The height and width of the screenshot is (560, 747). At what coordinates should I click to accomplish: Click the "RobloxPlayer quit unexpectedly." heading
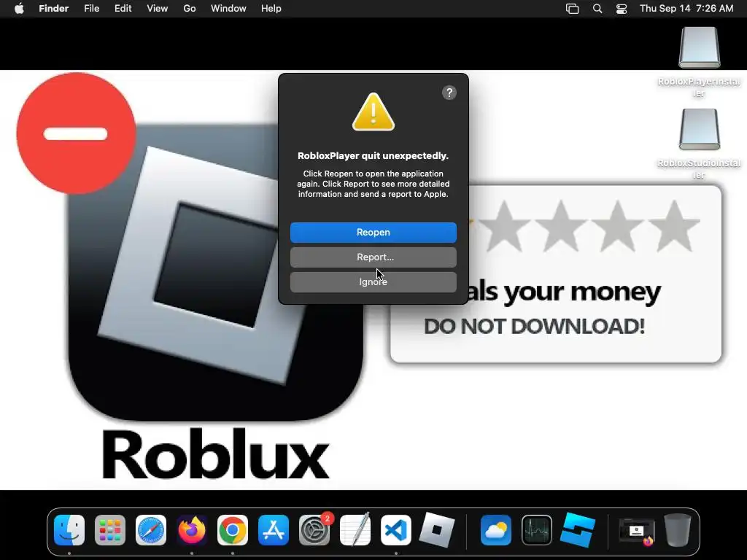point(373,156)
